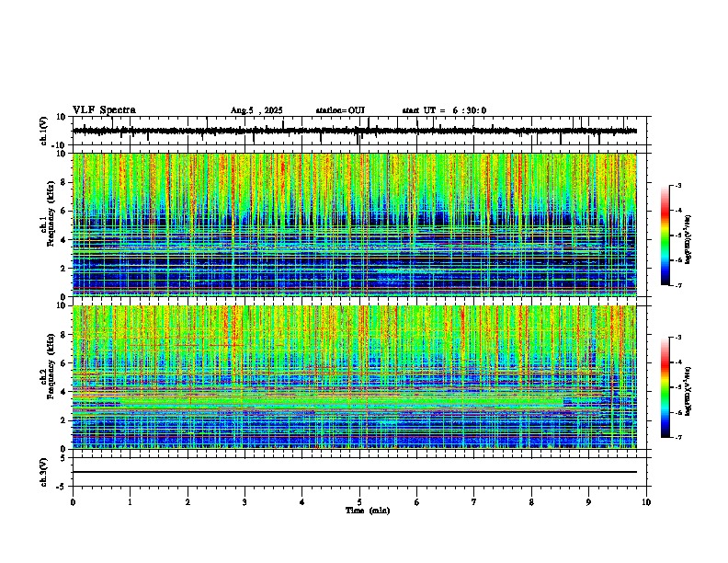
Task: Click the "4" tick on ch.2 frequency axis
Action: click(63, 392)
